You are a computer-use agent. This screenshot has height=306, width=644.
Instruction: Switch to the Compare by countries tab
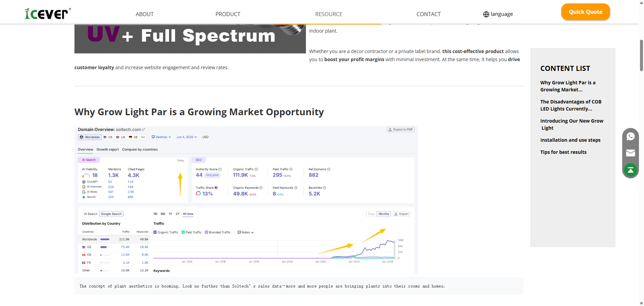[140, 149]
